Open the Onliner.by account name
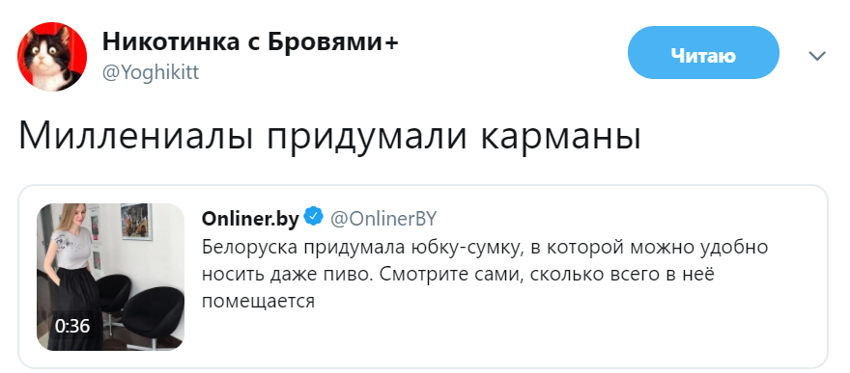The height and width of the screenshot is (373, 850). point(250,218)
